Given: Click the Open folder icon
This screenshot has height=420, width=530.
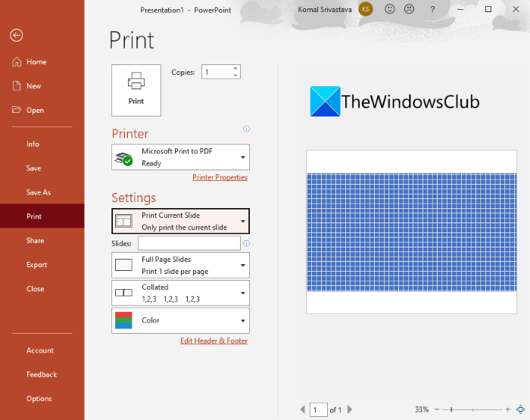Looking at the screenshot, I should pyautogui.click(x=16, y=110).
